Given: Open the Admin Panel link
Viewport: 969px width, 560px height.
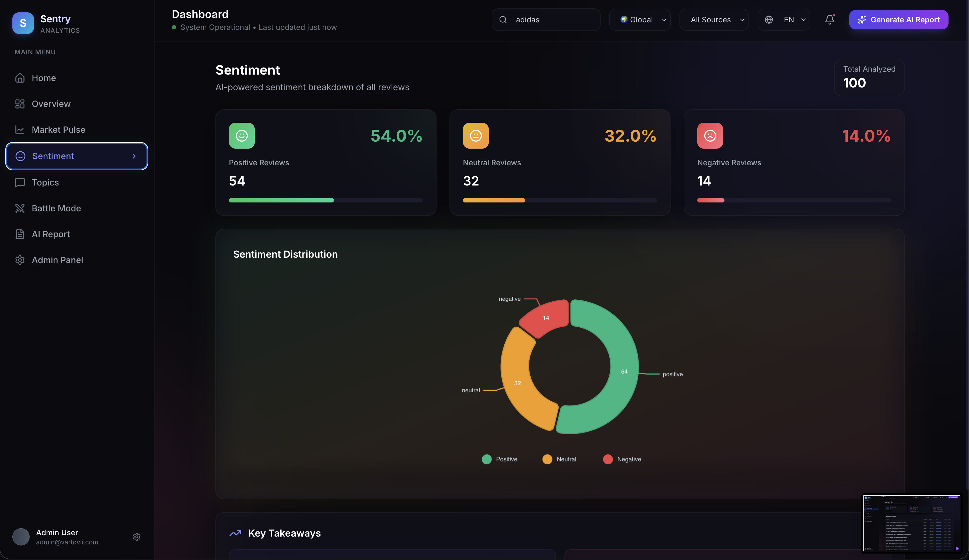Looking at the screenshot, I should [57, 260].
